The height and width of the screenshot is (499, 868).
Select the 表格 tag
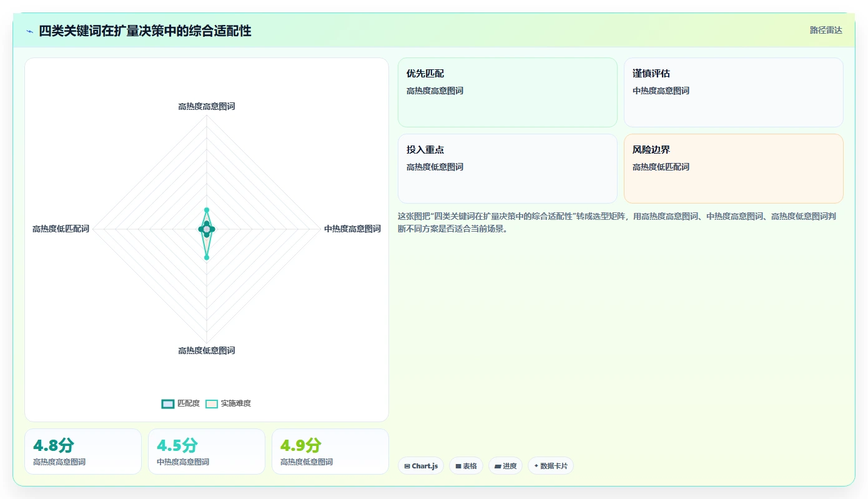click(466, 466)
